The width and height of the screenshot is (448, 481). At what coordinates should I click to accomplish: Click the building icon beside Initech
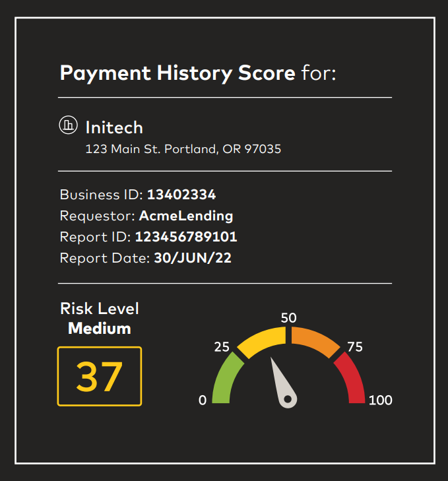pos(68,125)
